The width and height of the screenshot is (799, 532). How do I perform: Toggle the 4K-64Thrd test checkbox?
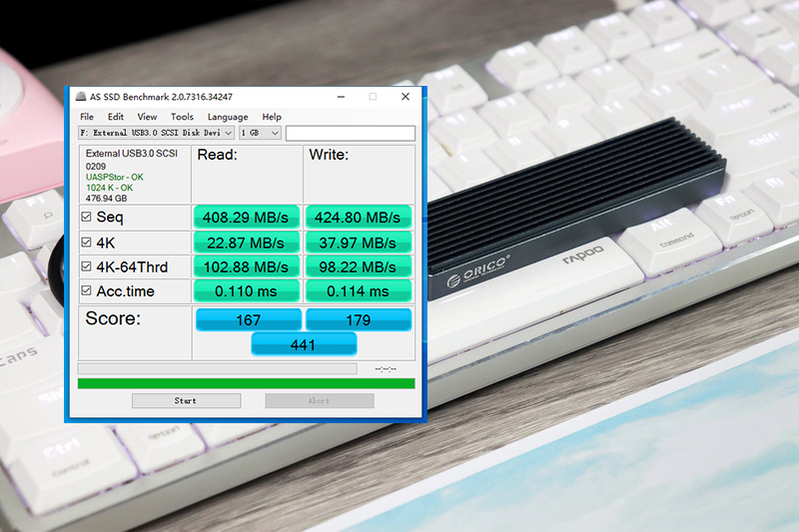click(x=86, y=266)
